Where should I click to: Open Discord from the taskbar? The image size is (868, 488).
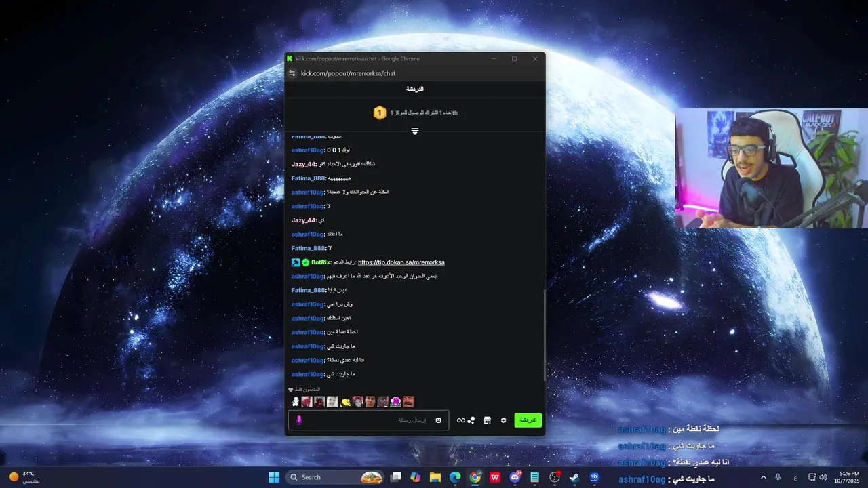(515, 477)
